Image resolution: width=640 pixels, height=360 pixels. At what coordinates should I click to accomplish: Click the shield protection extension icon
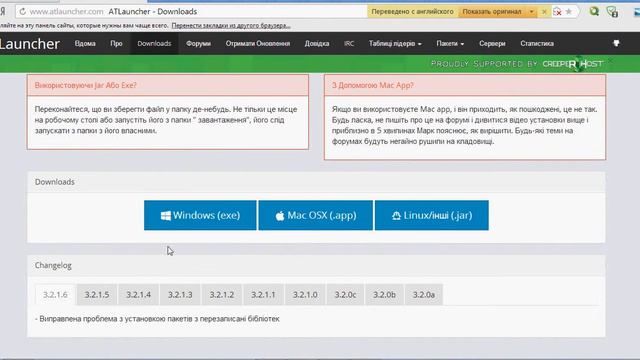pos(612,11)
